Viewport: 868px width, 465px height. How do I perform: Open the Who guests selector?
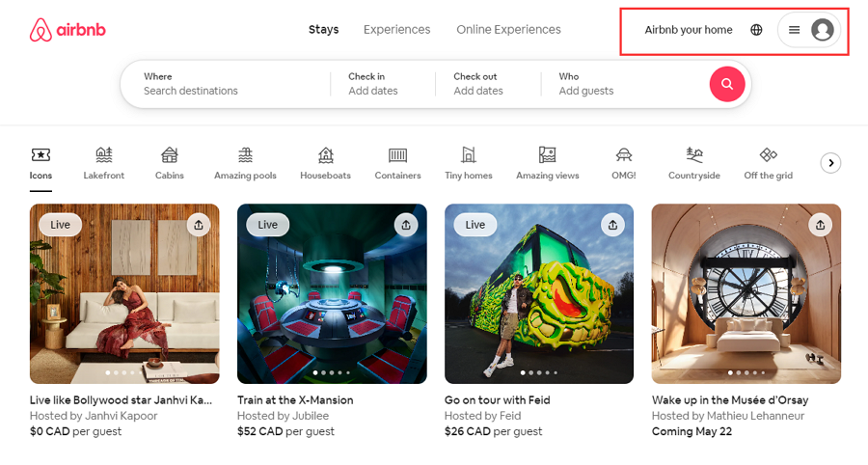tap(617, 84)
